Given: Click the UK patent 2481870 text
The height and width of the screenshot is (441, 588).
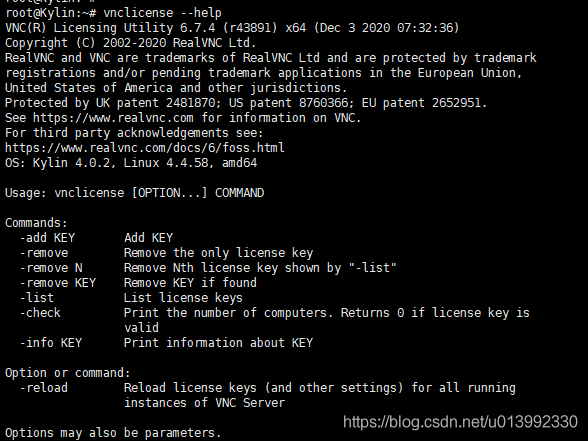Looking at the screenshot, I should [x=156, y=103].
